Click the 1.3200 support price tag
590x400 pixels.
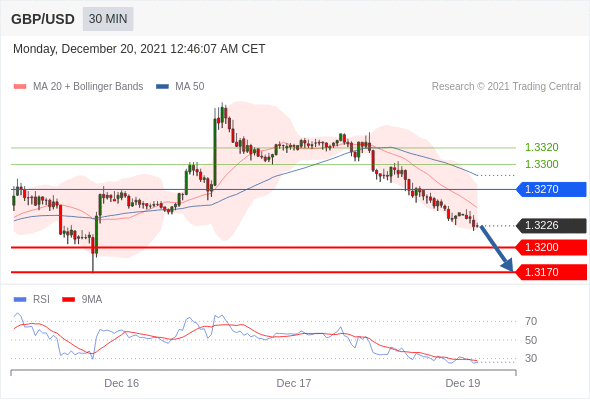[551, 247]
